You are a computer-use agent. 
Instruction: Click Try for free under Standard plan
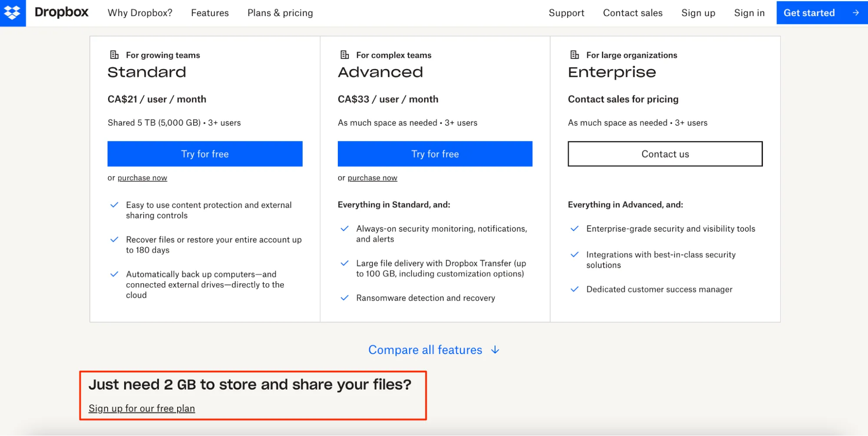click(205, 154)
